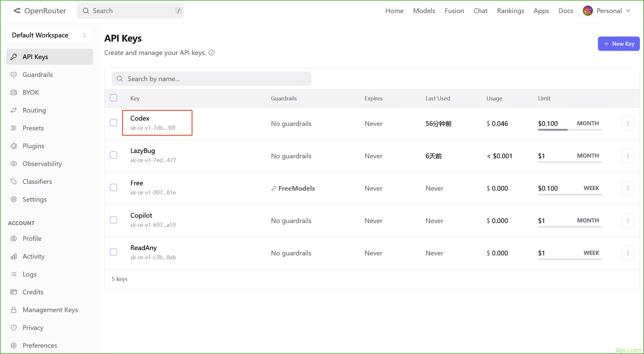Focus the top Search field
The height and width of the screenshot is (354, 644).
(130, 11)
